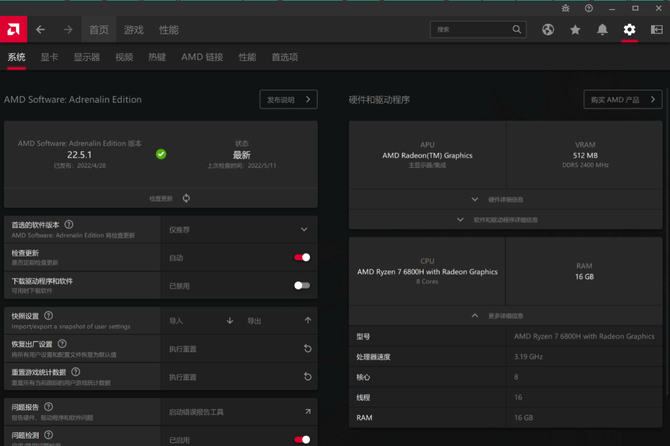Screen dimensions: 670x446
Task: Click the 购买 AMD 产品 button
Action: 622,100
